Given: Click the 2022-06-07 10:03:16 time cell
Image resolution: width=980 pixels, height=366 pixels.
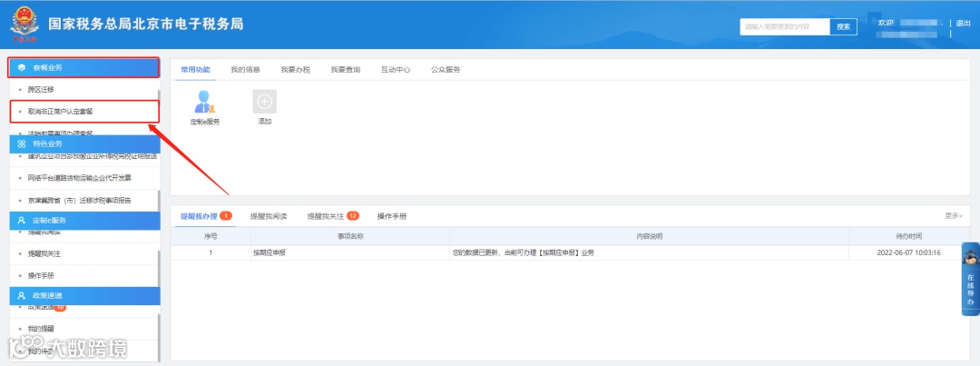Looking at the screenshot, I should click(908, 252).
